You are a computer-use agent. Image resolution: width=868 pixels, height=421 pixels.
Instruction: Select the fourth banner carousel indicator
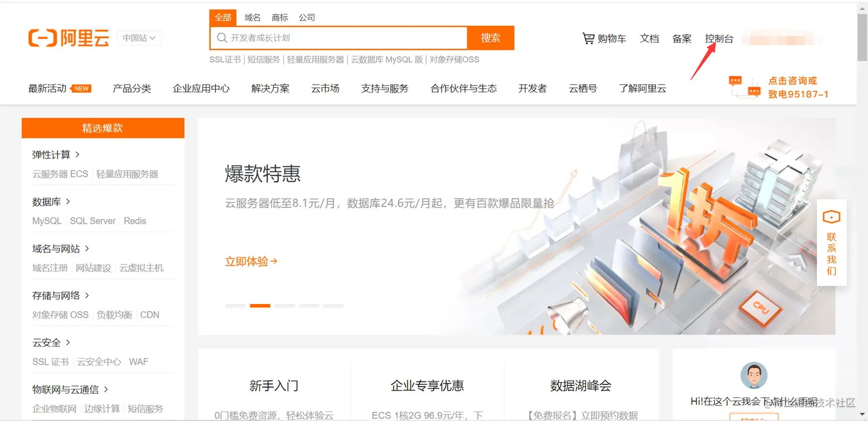pos(309,306)
